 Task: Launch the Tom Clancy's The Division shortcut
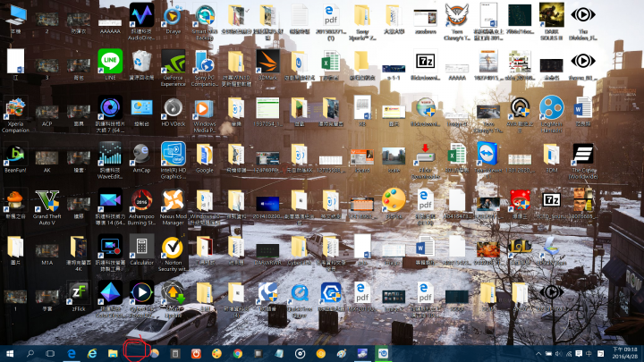click(457, 21)
